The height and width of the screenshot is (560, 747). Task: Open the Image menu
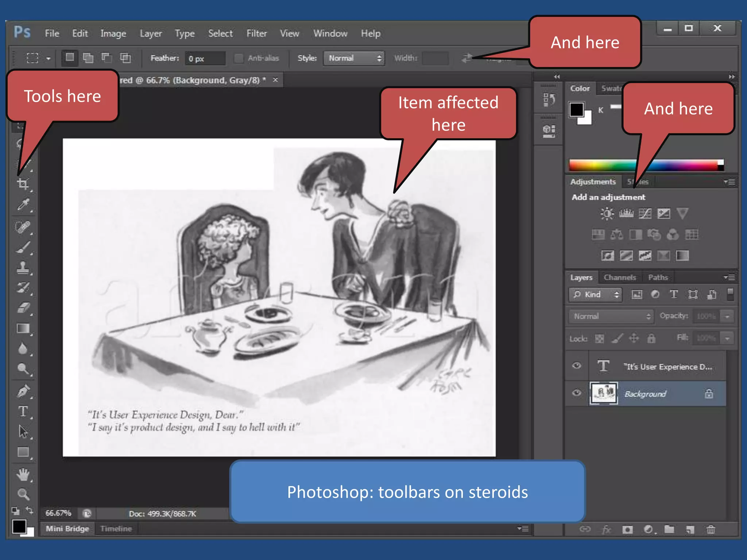coord(113,34)
